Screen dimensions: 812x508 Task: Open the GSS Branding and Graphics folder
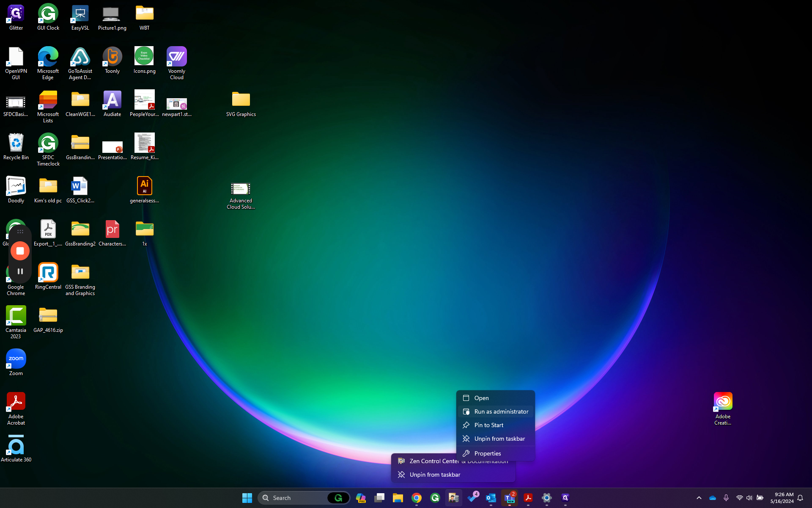click(x=80, y=279)
